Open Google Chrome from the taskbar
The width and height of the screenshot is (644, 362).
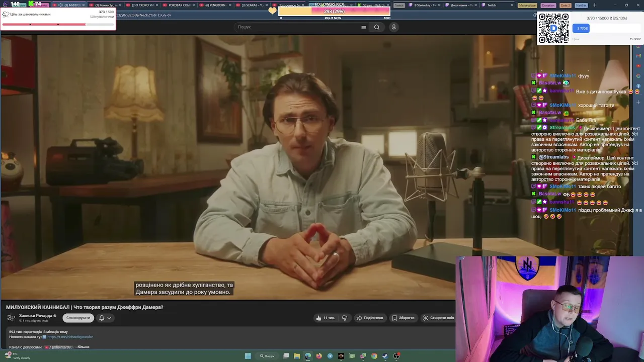(374, 356)
